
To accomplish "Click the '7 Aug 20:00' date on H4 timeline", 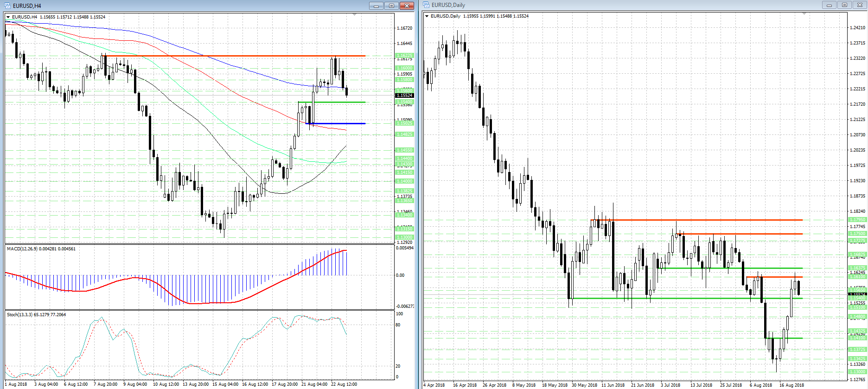I will 105,384.
